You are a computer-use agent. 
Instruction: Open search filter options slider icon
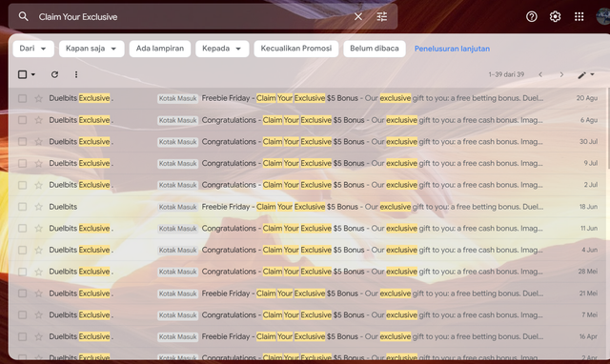[x=382, y=17]
